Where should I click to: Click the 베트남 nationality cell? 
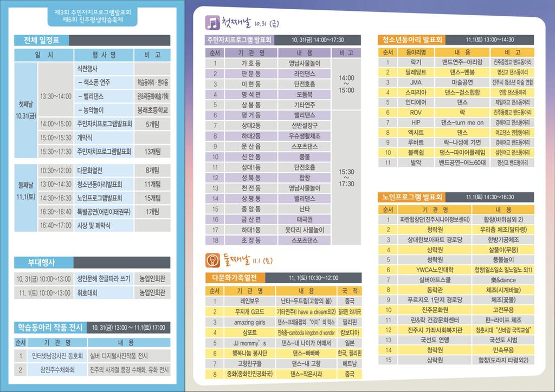(x=350, y=363)
